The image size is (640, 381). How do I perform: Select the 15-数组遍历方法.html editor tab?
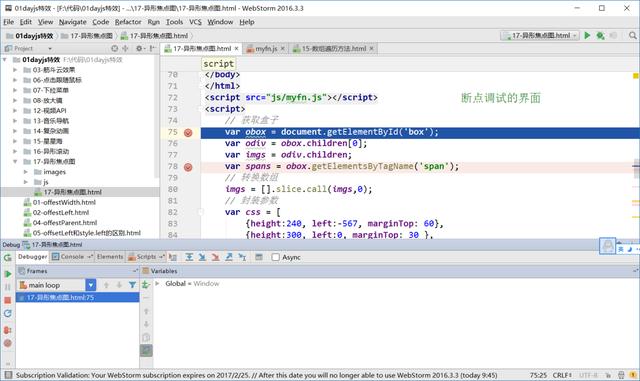coord(333,49)
